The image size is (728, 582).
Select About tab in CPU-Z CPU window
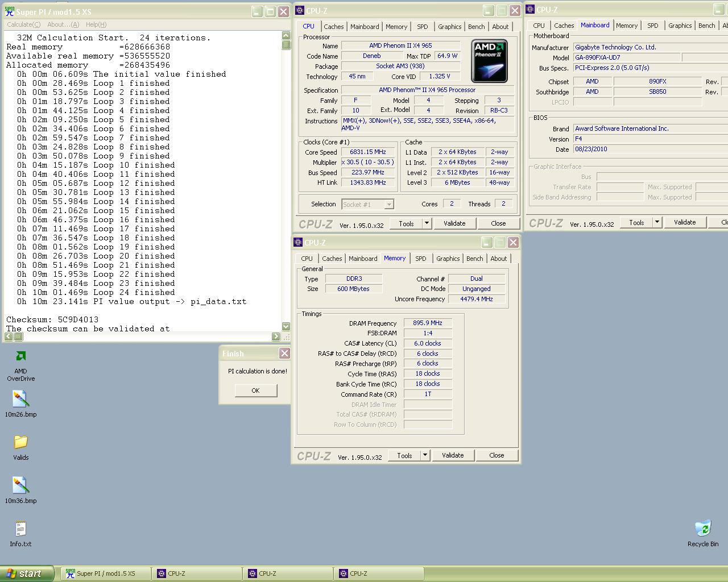click(x=500, y=27)
